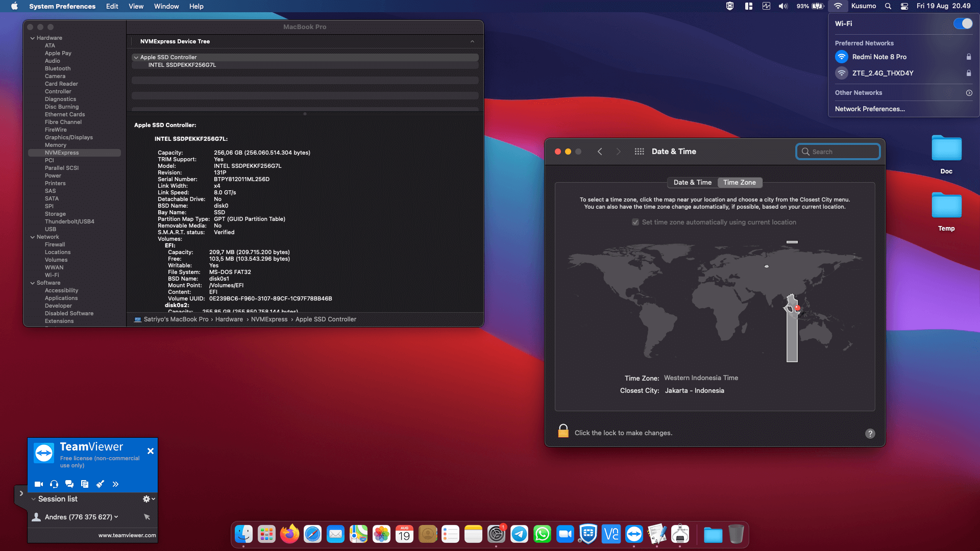Image resolution: width=980 pixels, height=551 pixels.
Task: Go back in System Preferences window
Action: [600, 152]
